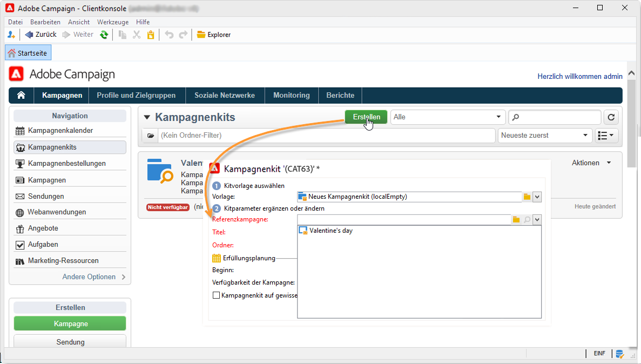
Task: Click the home icon in navigation bar
Action: point(21,95)
